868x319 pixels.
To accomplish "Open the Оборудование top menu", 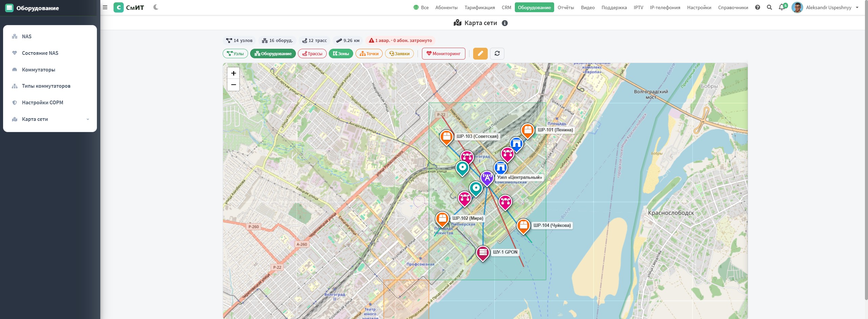I will (534, 7).
